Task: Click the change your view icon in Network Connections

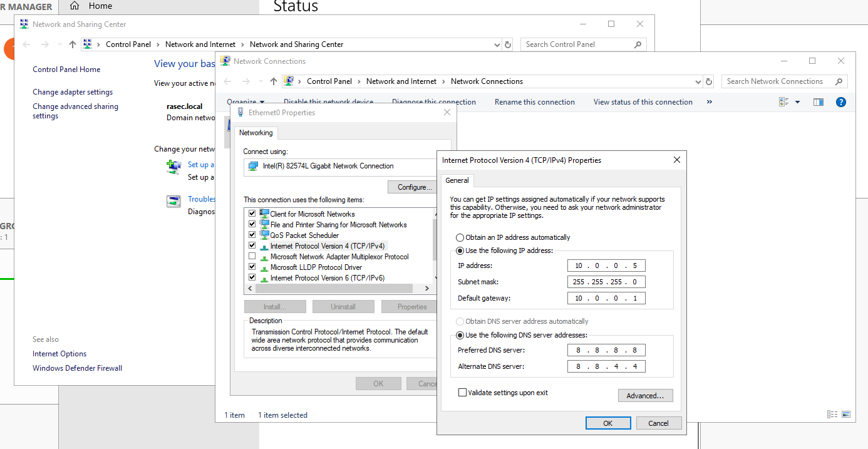Action: [x=783, y=102]
